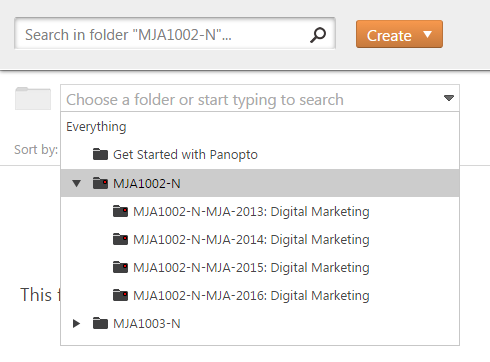The image size is (490, 362).
Task: Click the folder icon for MJA-2014 Digital Marketing
Action: (120, 239)
